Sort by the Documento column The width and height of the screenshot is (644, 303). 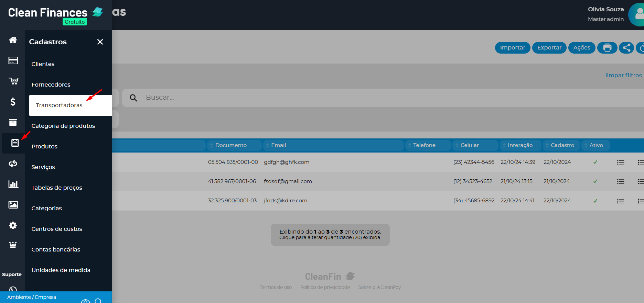[231, 145]
